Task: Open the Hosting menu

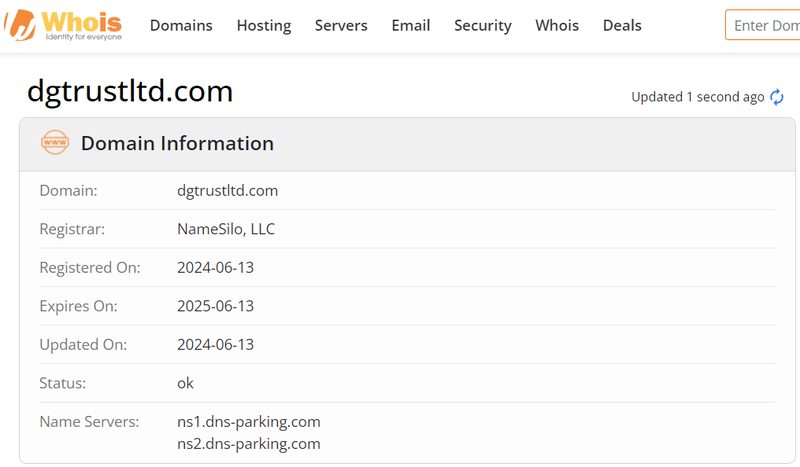Action: (264, 26)
